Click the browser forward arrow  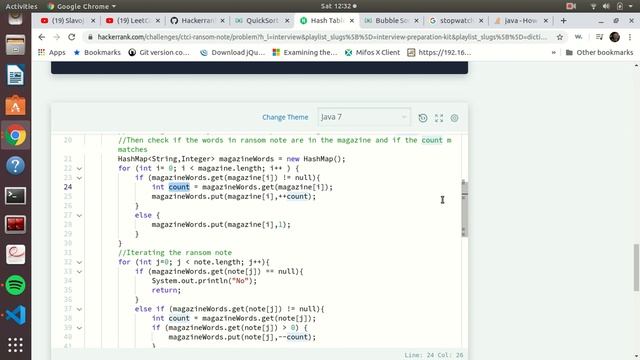(x=57, y=37)
